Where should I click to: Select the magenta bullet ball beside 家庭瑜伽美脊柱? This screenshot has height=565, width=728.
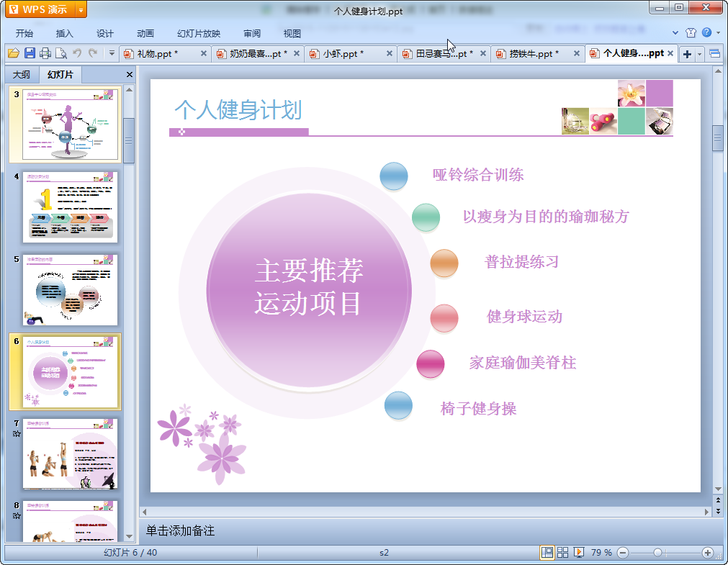point(431,364)
